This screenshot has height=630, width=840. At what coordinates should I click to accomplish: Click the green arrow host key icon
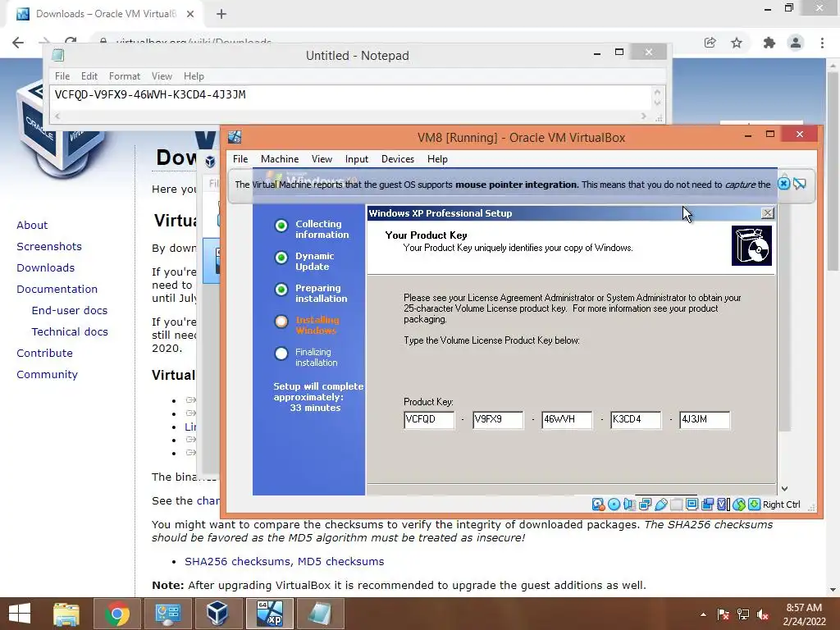pyautogui.click(x=754, y=504)
